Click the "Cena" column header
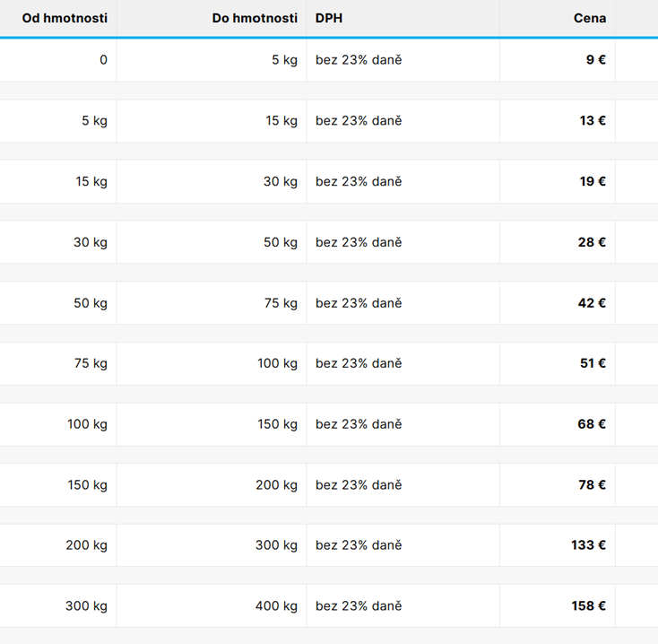658x644 pixels. click(x=590, y=18)
